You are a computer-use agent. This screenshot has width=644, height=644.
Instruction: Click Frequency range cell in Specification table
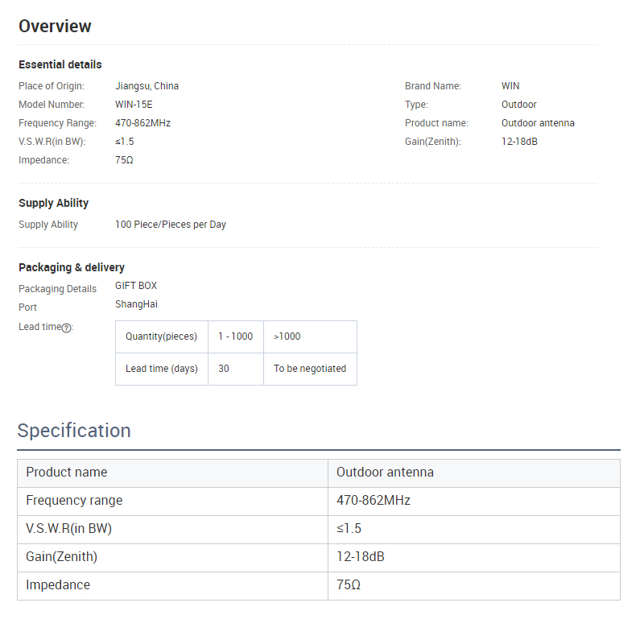74,500
